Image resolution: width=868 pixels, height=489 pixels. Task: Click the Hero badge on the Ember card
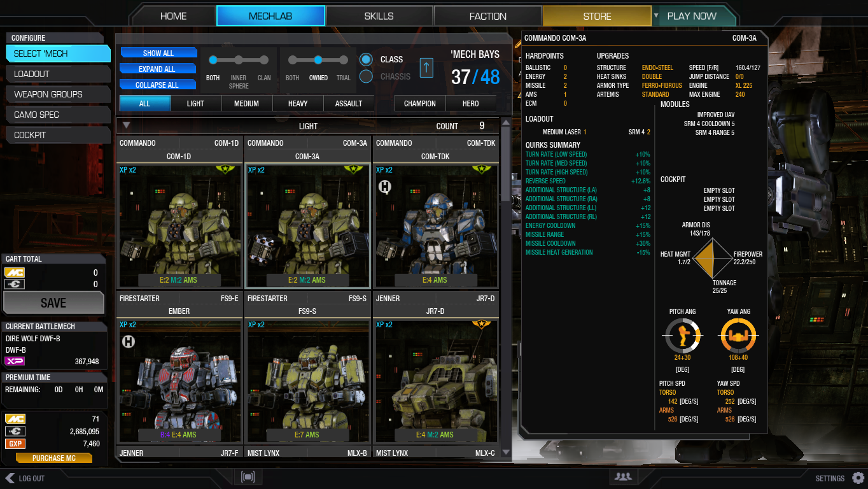click(x=128, y=342)
